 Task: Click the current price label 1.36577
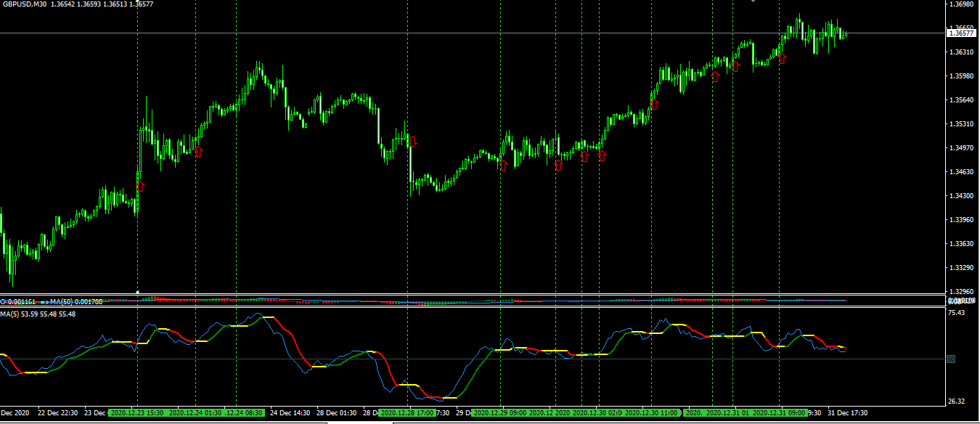[x=961, y=33]
